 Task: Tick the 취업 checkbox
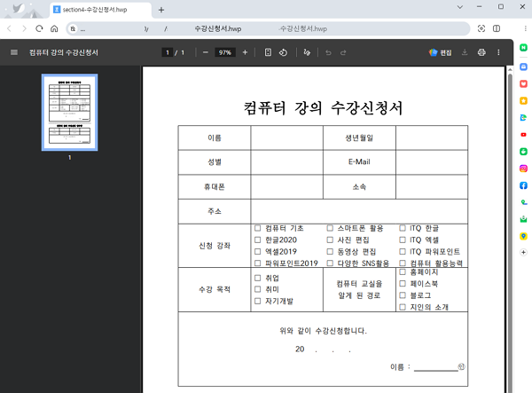[x=257, y=278]
